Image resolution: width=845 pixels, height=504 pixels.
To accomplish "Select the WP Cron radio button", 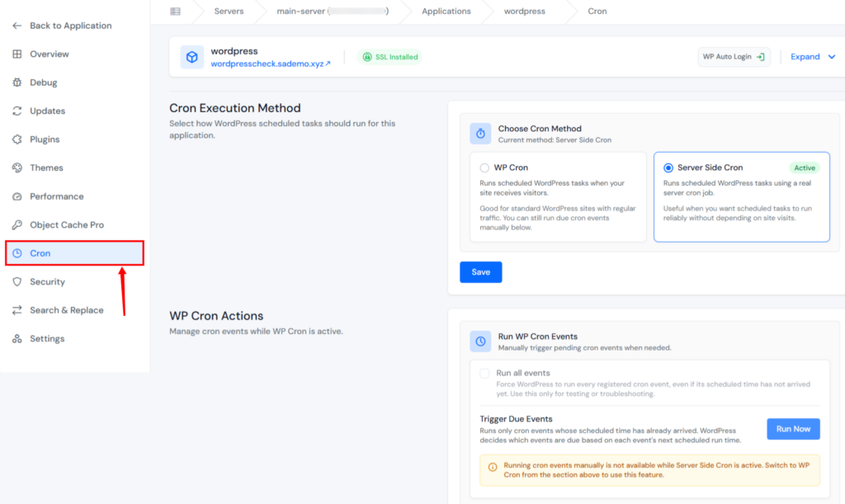I will point(484,168).
